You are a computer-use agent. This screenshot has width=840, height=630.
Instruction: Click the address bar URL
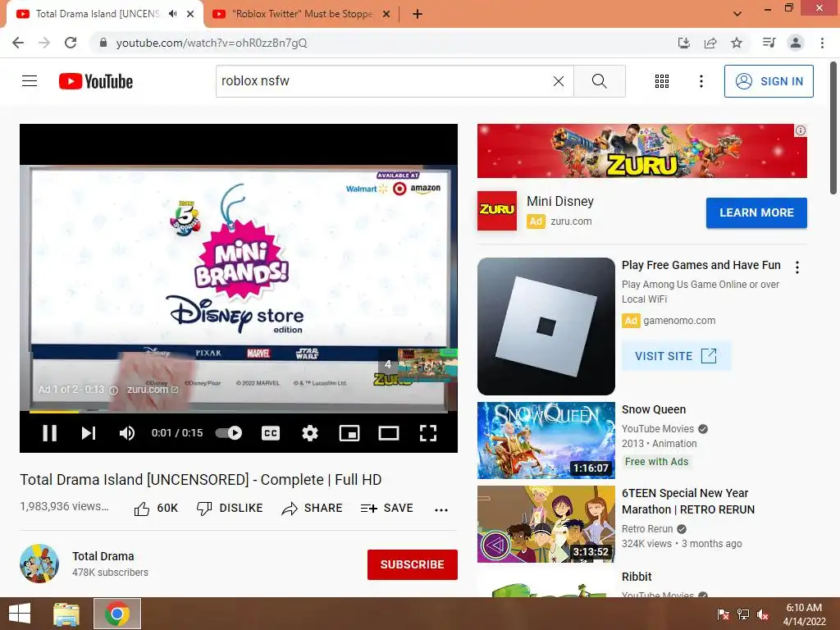pos(212,43)
